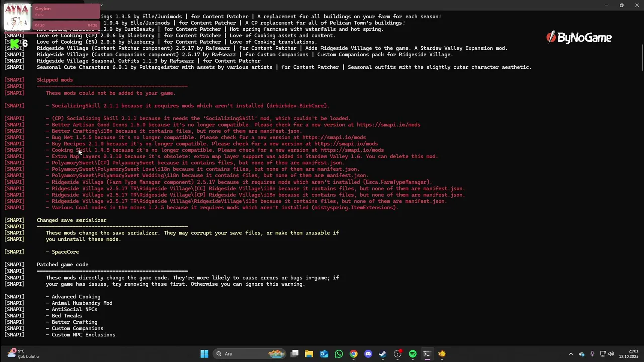
Task: Open the volume control speaker icon
Action: click(611, 354)
